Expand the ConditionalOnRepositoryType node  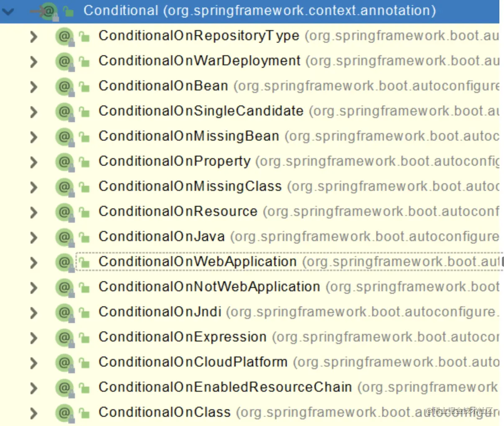(x=34, y=37)
